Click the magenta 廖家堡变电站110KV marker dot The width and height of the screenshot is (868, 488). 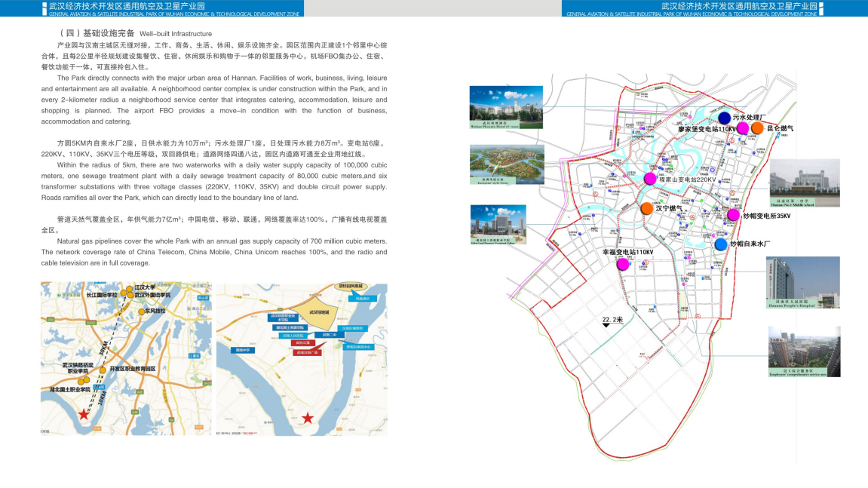coord(742,128)
